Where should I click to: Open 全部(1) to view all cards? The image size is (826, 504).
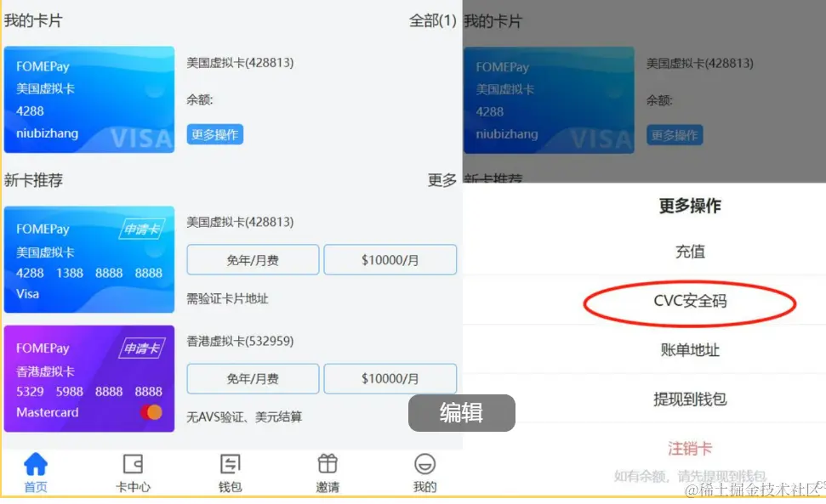pos(432,20)
